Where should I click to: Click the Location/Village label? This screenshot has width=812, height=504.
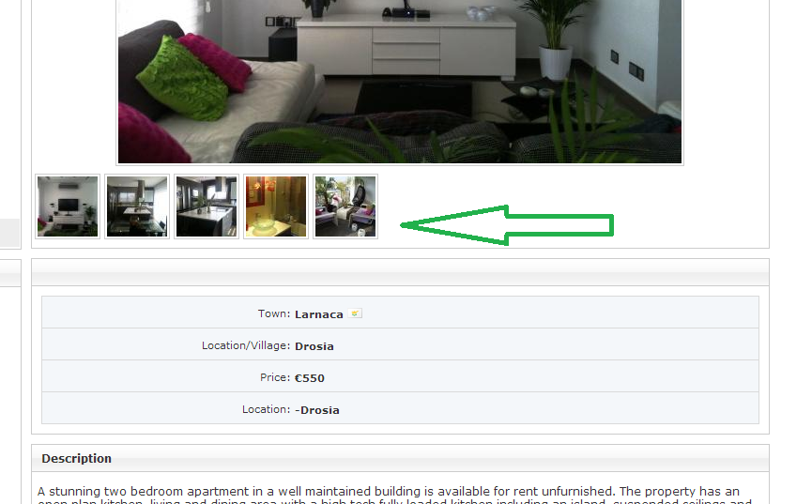(246, 345)
